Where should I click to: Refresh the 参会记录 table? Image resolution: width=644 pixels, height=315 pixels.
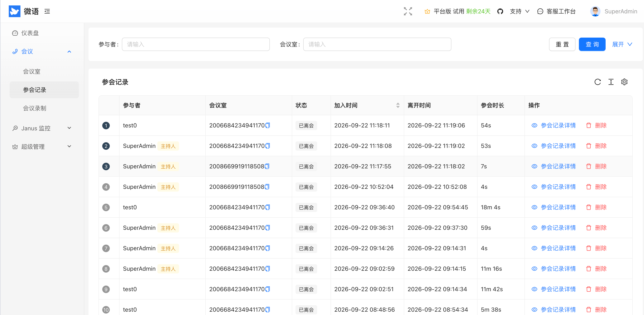(597, 82)
